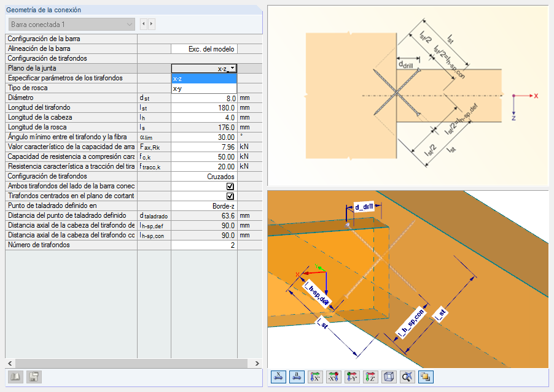Go to next connected bar arrow
554x392 pixels.
[x=151, y=24]
